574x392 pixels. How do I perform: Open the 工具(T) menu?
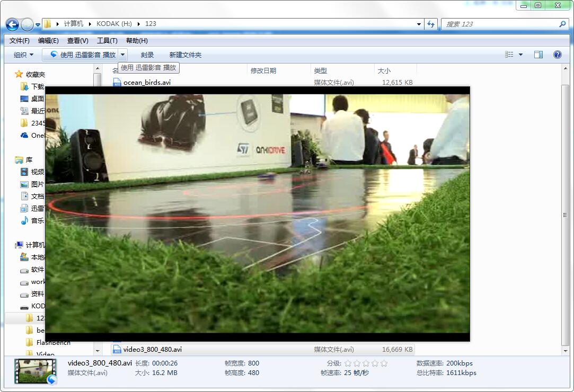107,41
